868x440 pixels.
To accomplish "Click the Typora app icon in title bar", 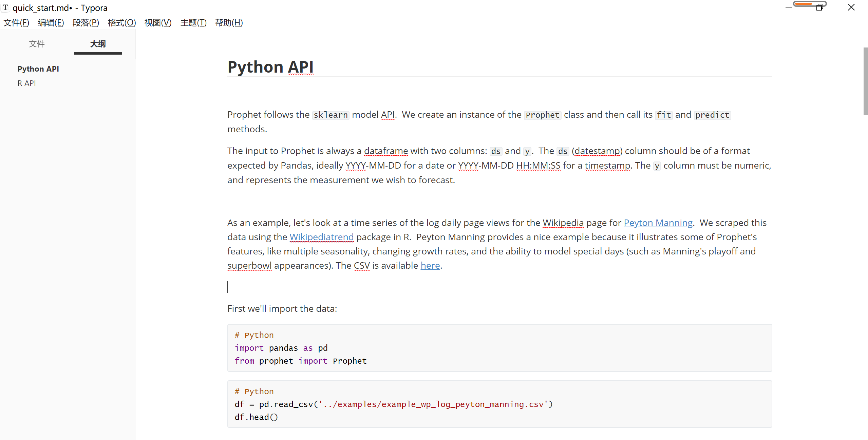I will [5, 7].
